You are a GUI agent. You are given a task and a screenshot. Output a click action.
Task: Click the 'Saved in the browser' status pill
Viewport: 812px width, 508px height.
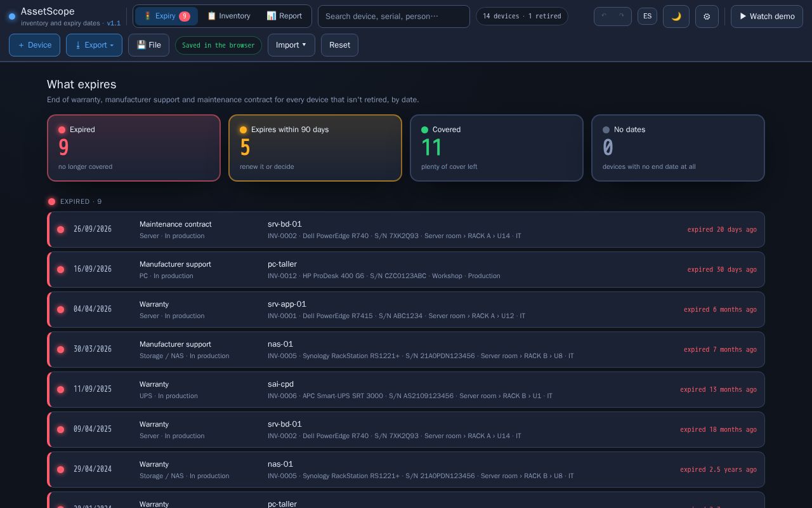pos(218,45)
